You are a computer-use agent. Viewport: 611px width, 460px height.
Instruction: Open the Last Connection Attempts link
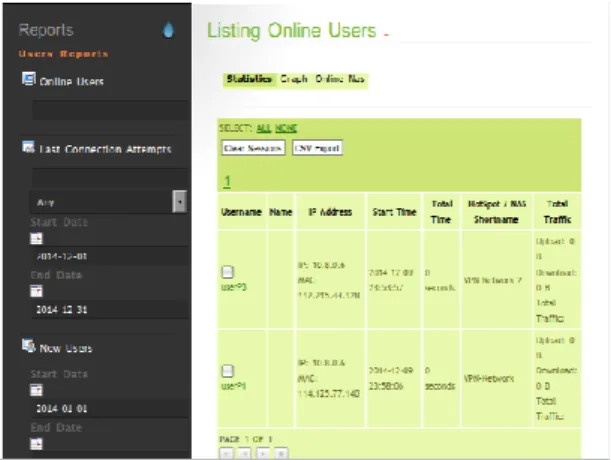[x=105, y=149]
